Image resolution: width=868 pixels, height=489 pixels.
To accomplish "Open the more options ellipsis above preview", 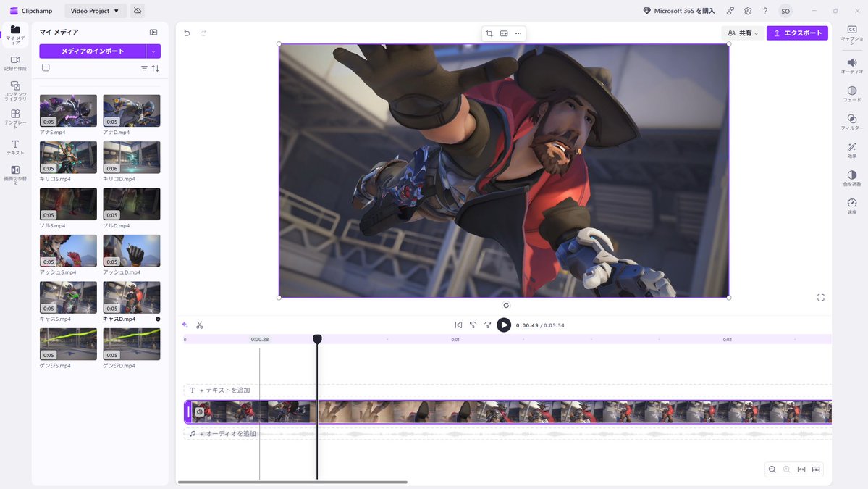I will 518,33.
